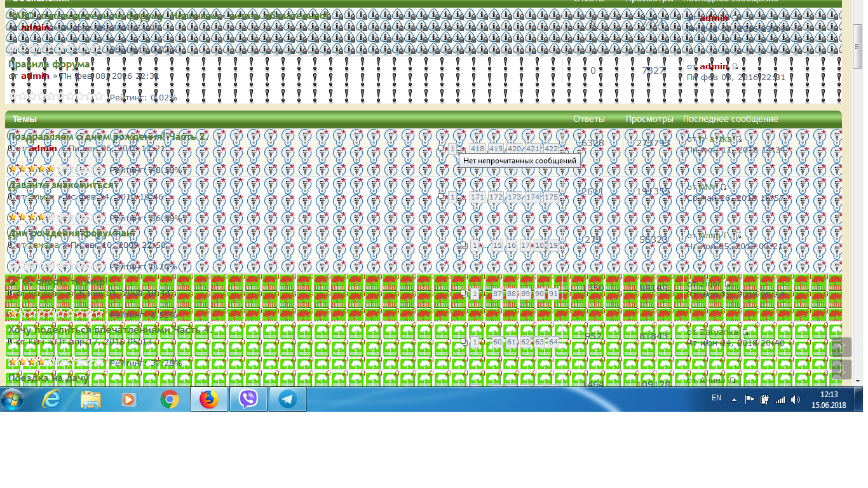Viewport: 868px width, 488px height.
Task: Click view count 191355
Action: [x=654, y=191]
